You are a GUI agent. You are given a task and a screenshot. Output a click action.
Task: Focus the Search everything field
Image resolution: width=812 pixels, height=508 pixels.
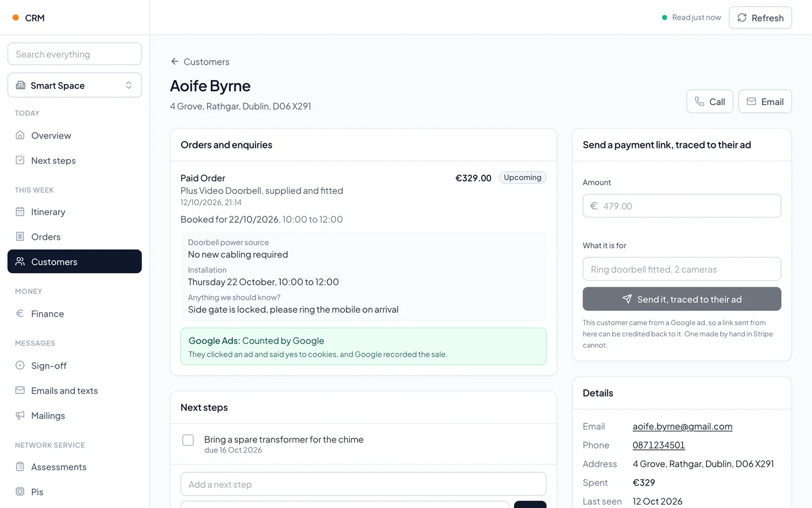(74, 54)
